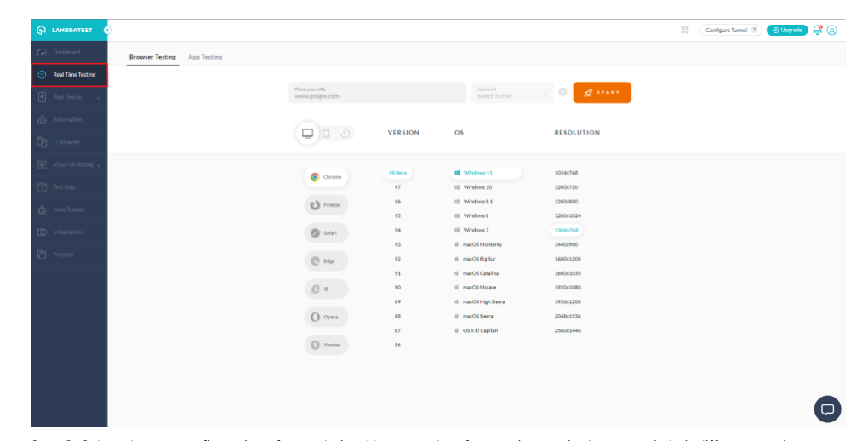Click the Place your URL field
This screenshot has height=441, width=868.
(x=378, y=93)
